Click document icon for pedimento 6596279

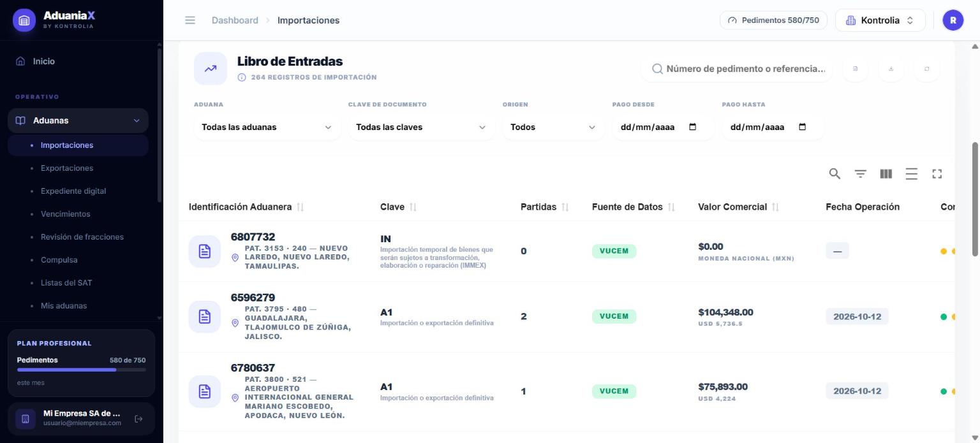205,317
